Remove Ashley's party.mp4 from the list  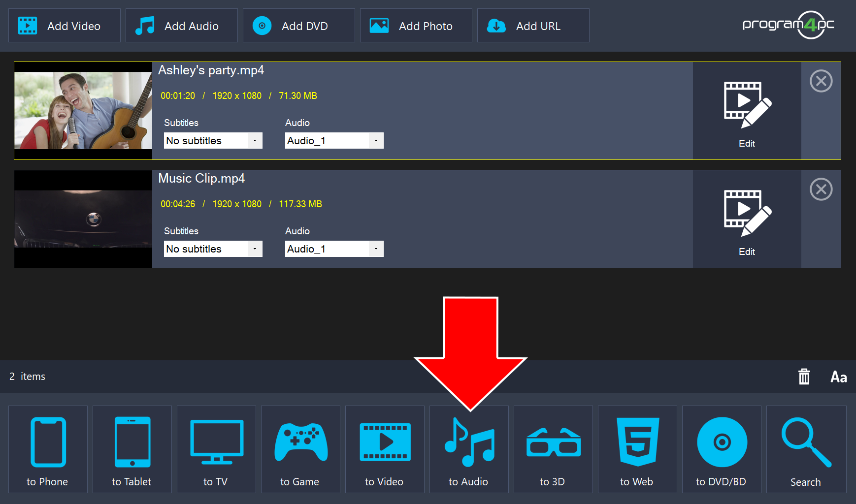pyautogui.click(x=821, y=81)
